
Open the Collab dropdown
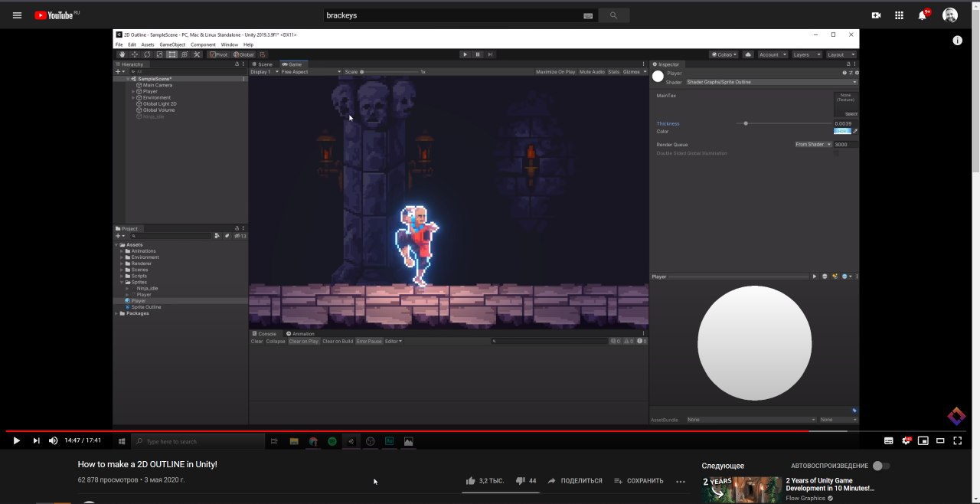pyautogui.click(x=724, y=54)
